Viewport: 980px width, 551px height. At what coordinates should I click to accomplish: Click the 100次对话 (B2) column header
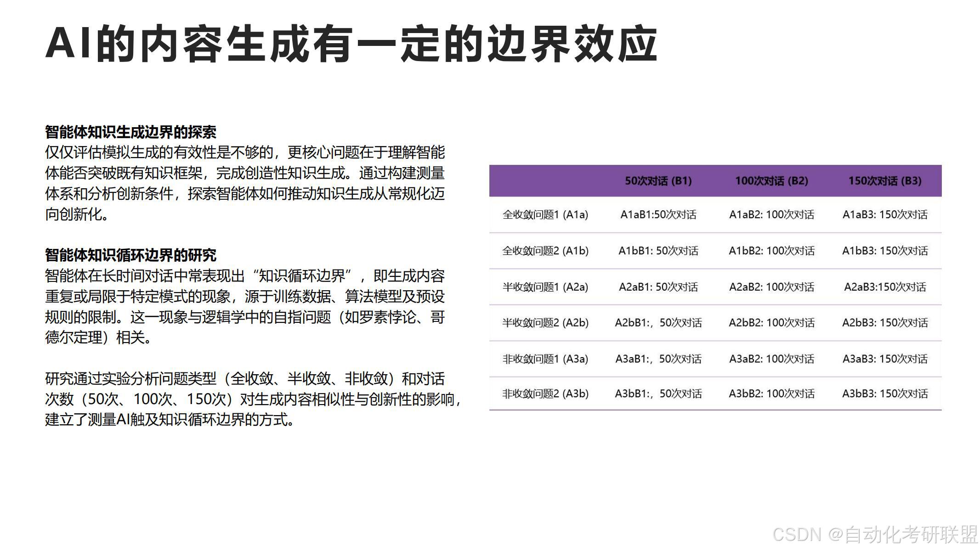[x=771, y=181]
